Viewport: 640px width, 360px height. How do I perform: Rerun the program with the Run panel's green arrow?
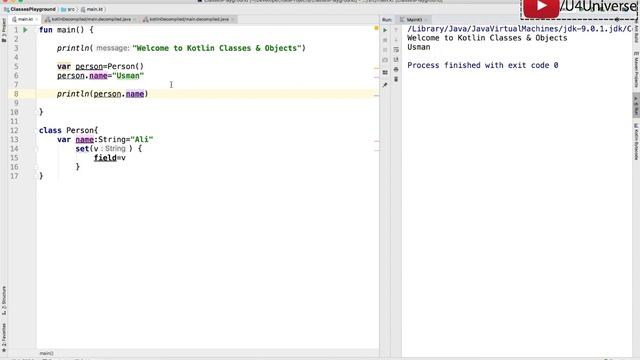click(385, 30)
